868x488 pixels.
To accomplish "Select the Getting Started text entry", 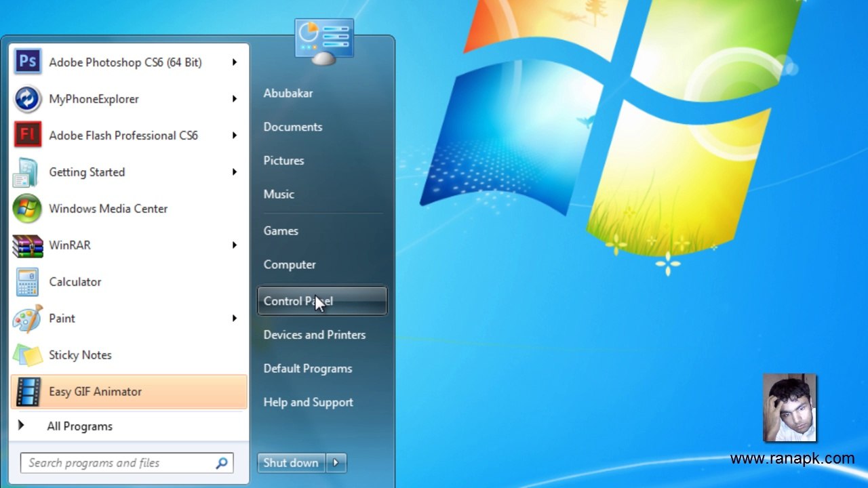I will coord(87,172).
